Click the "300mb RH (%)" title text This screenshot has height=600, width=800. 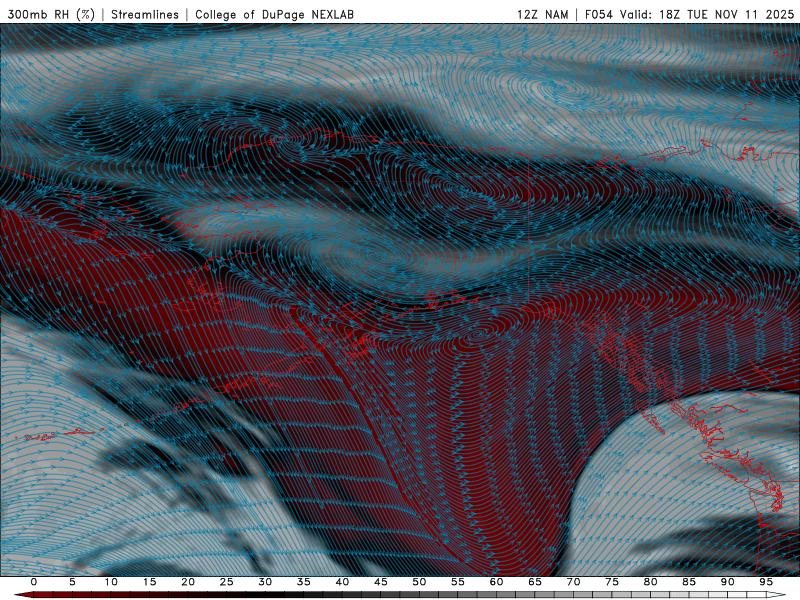(x=51, y=14)
